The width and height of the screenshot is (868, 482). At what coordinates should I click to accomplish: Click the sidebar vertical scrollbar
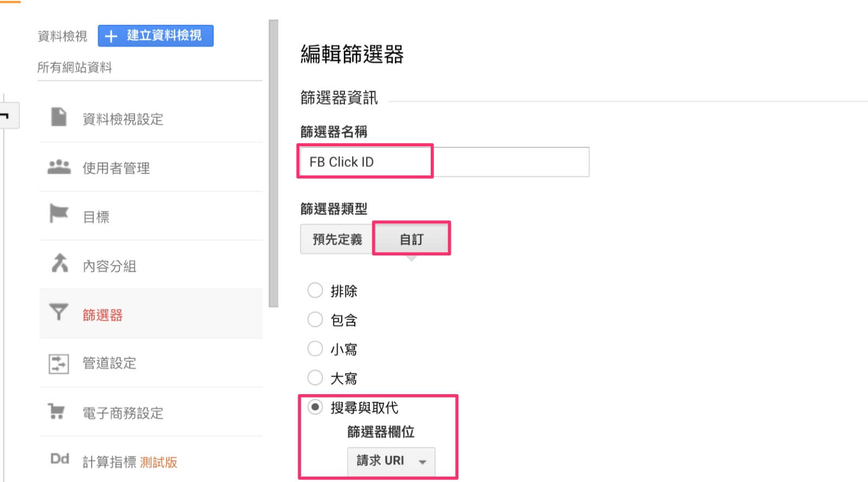click(273, 163)
